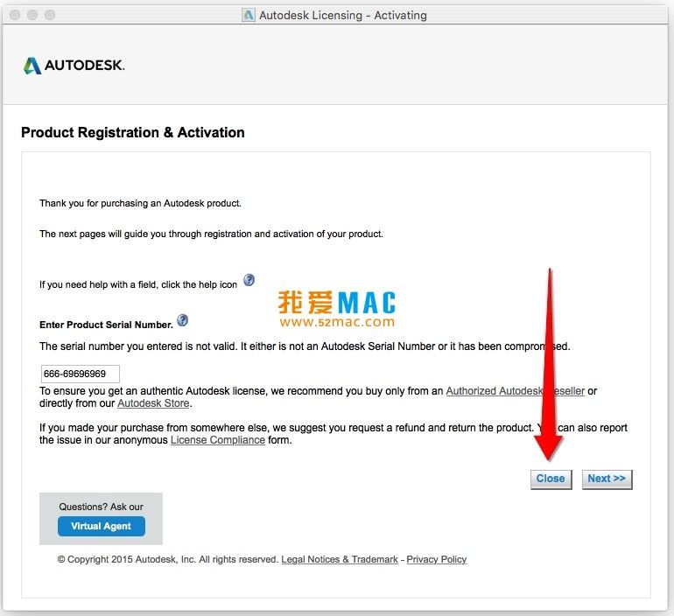
Task: Open the Autodesk Store link
Action: pos(153,403)
